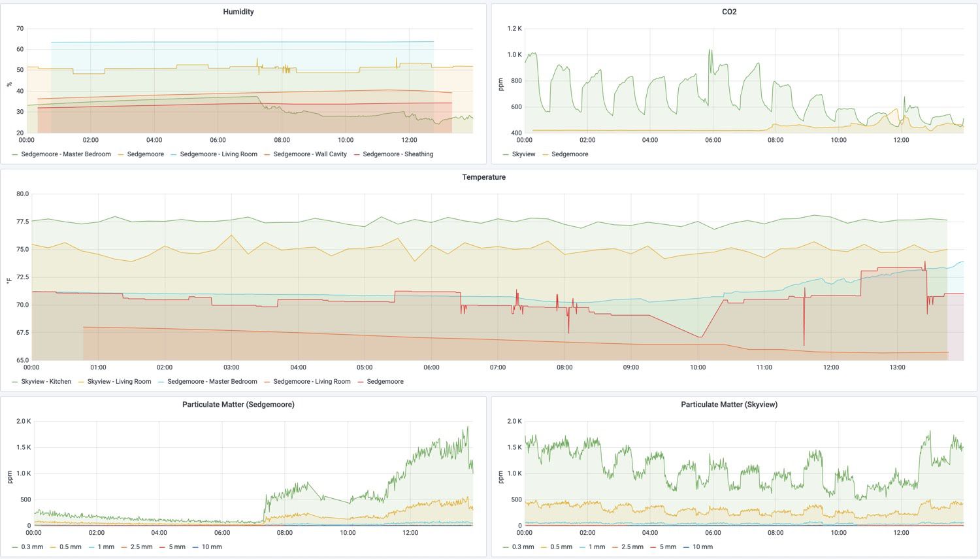Toggle Sedgemoore - Master Bedroom series in Humidity legend
This screenshot has width=980, height=559.
(66, 154)
